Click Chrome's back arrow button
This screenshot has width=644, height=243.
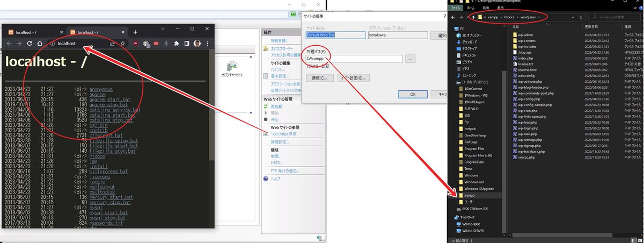9,44
